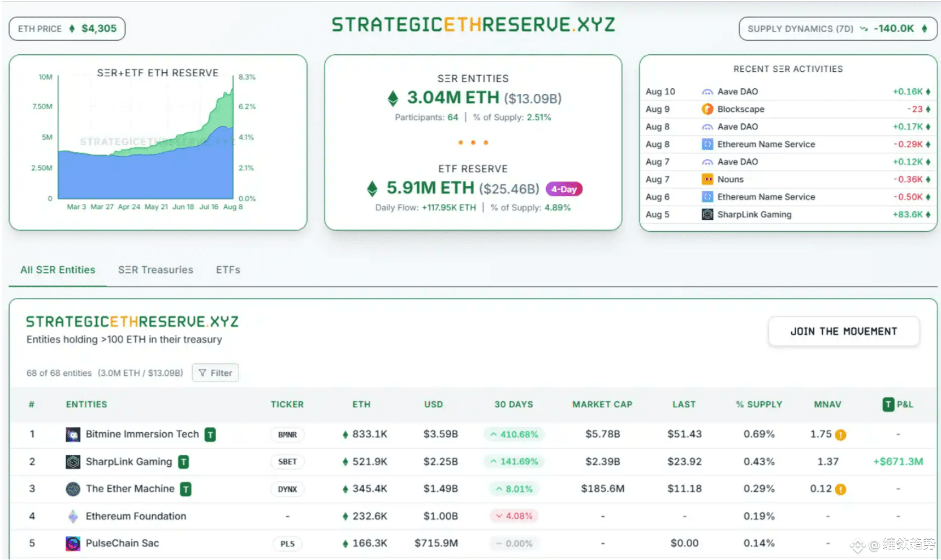Toggle the 4-Day ETF flow badge

(x=564, y=189)
